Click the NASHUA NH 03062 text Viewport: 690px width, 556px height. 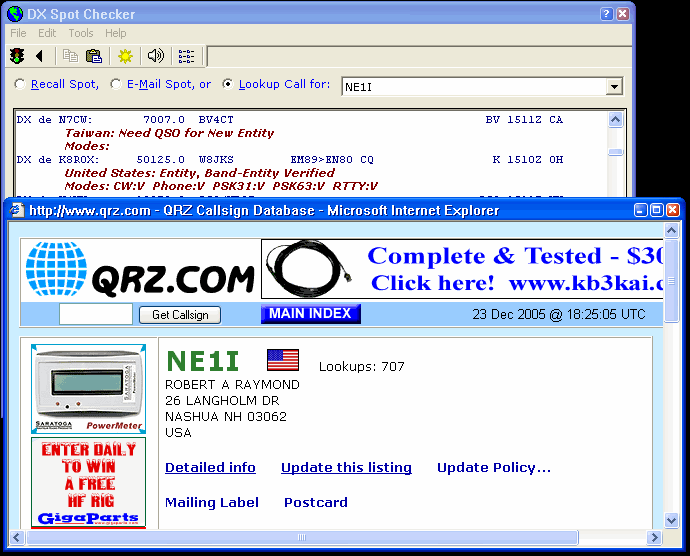click(226, 416)
